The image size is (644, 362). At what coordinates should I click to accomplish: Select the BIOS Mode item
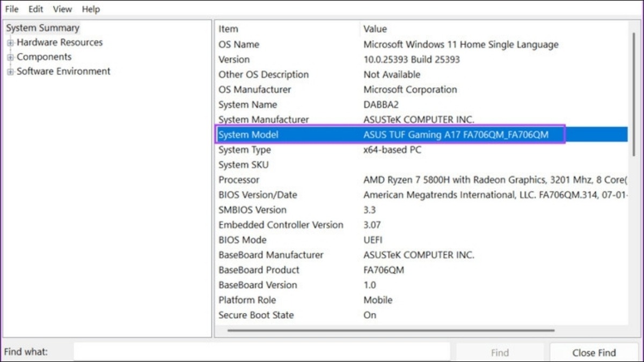coord(243,240)
